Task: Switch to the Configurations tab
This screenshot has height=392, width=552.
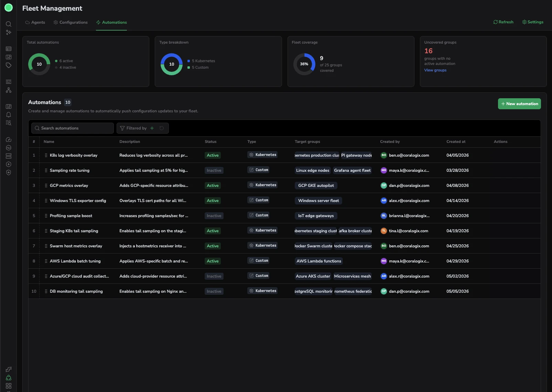Action: 71,22
